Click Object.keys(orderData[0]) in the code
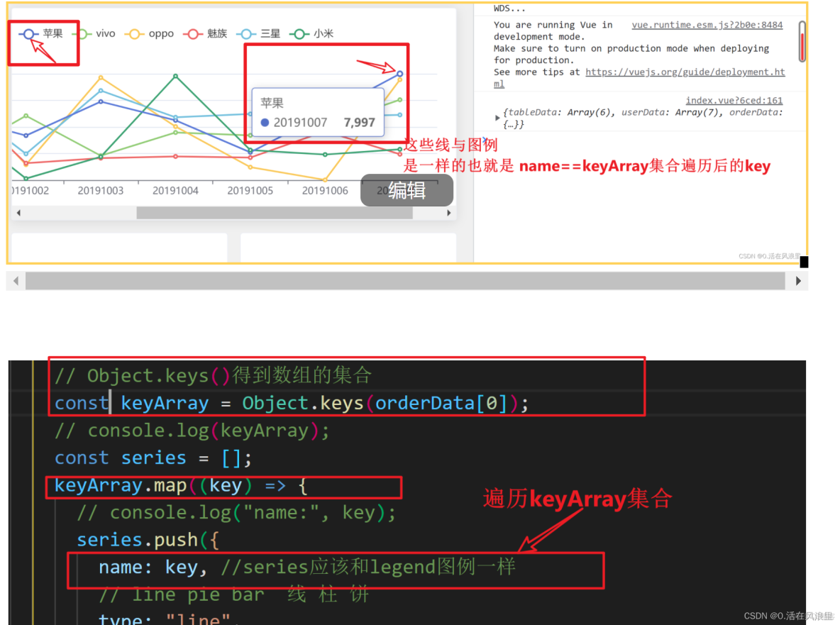Image resolution: width=840 pixels, height=625 pixels. pos(380,403)
